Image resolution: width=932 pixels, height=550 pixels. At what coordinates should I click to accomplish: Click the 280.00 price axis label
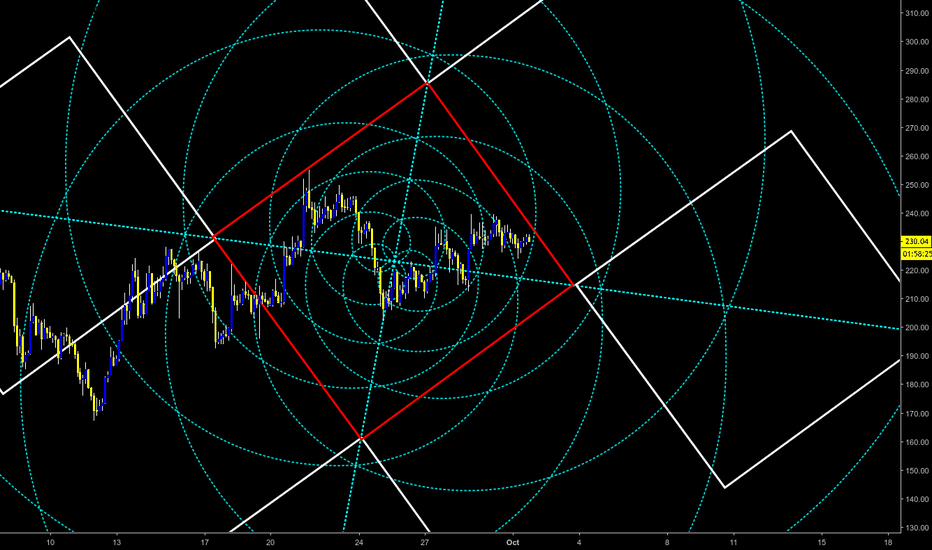(917, 99)
